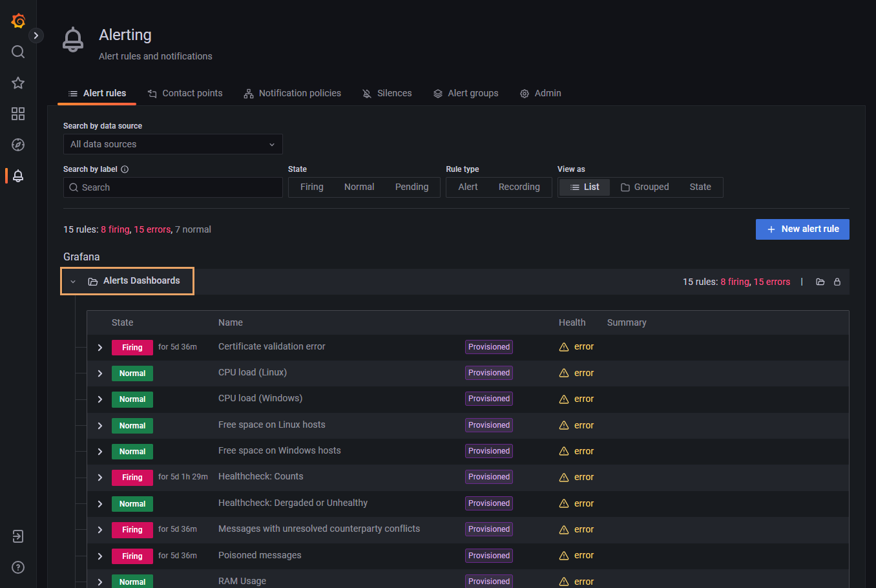The width and height of the screenshot is (876, 588).
Task: Click the Grafana logo home icon
Action: pyautogui.click(x=18, y=21)
